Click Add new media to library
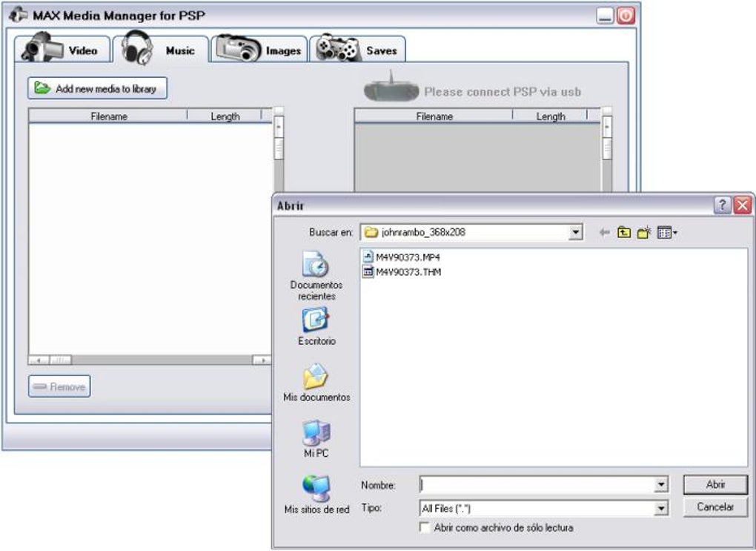The width and height of the screenshot is (756, 551). tap(97, 88)
